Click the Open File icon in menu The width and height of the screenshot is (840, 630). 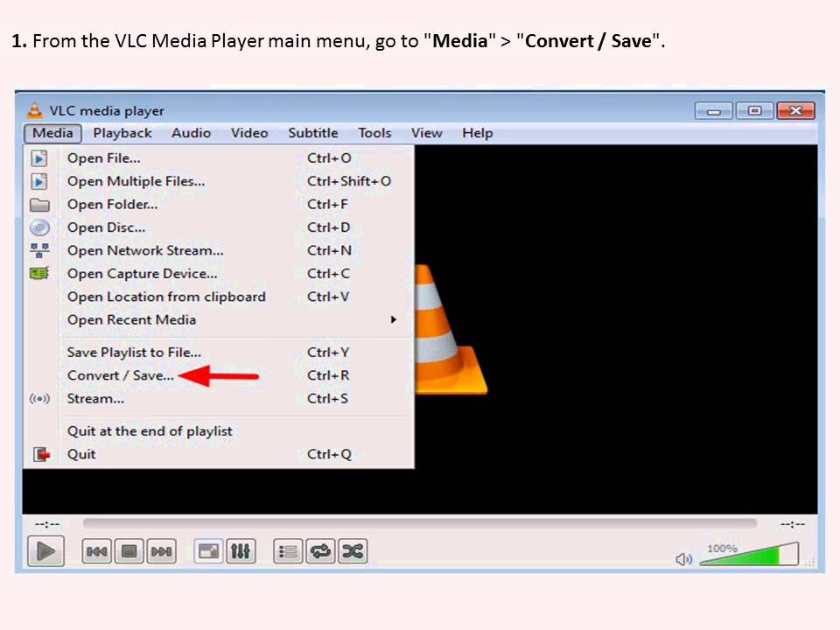pos(39,158)
